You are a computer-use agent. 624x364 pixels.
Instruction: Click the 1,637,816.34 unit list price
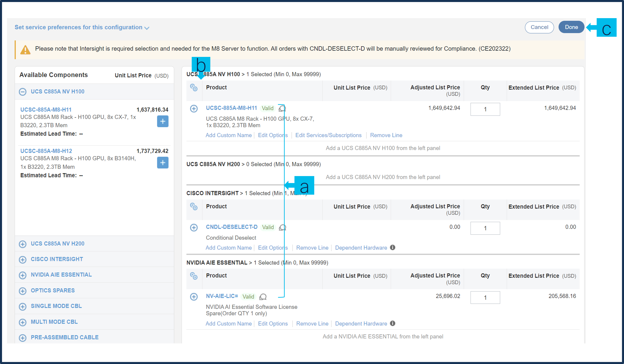pos(152,110)
